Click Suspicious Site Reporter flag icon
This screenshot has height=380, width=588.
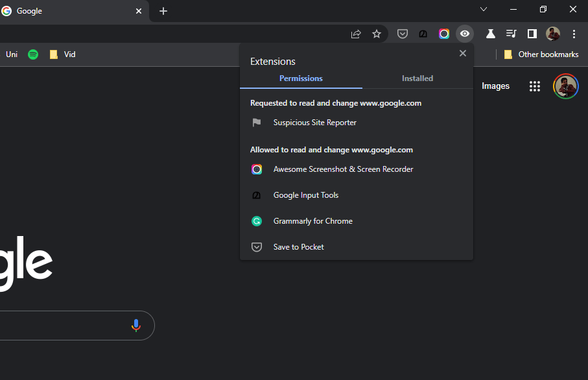[x=257, y=123]
